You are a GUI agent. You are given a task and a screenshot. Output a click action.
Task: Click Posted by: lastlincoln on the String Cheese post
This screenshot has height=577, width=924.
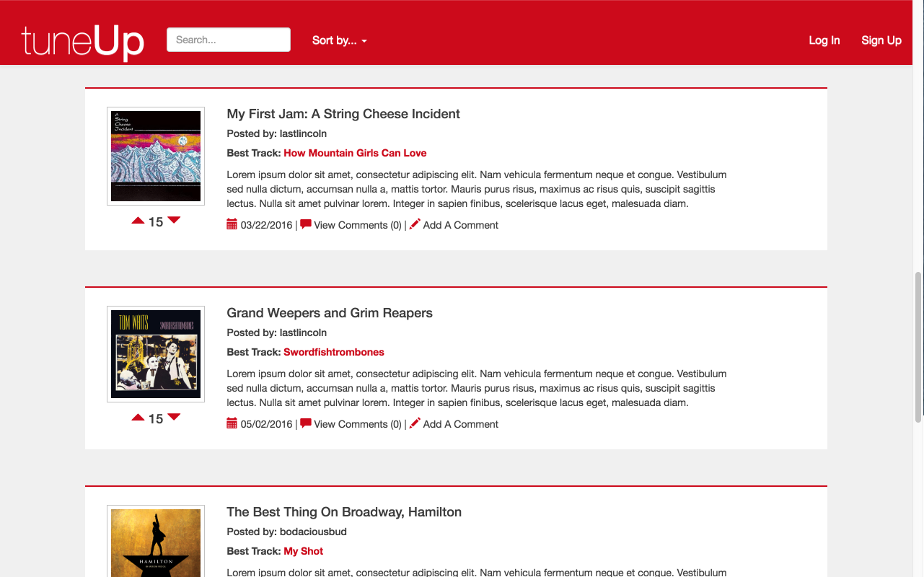coord(277,133)
